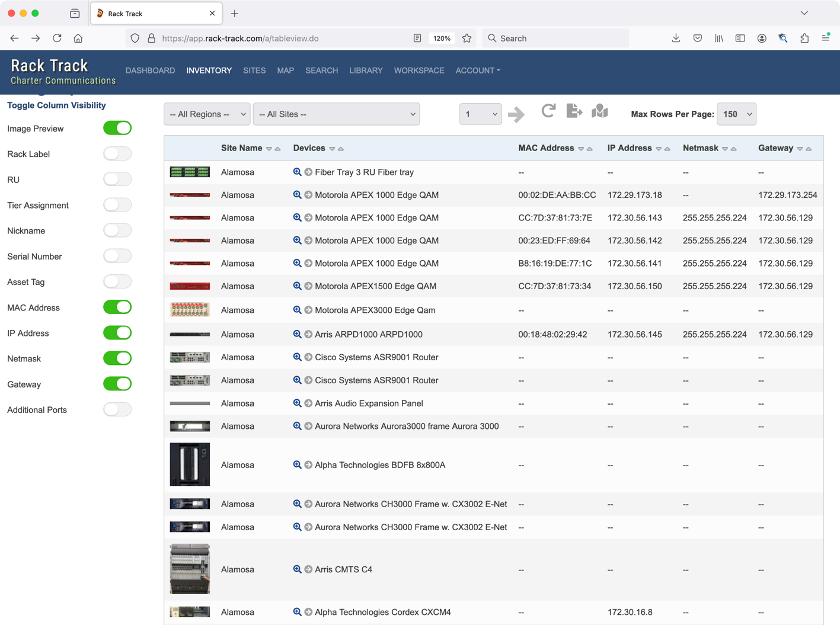
Task: Sort MAC Address column descending arrow
Action: (581, 149)
